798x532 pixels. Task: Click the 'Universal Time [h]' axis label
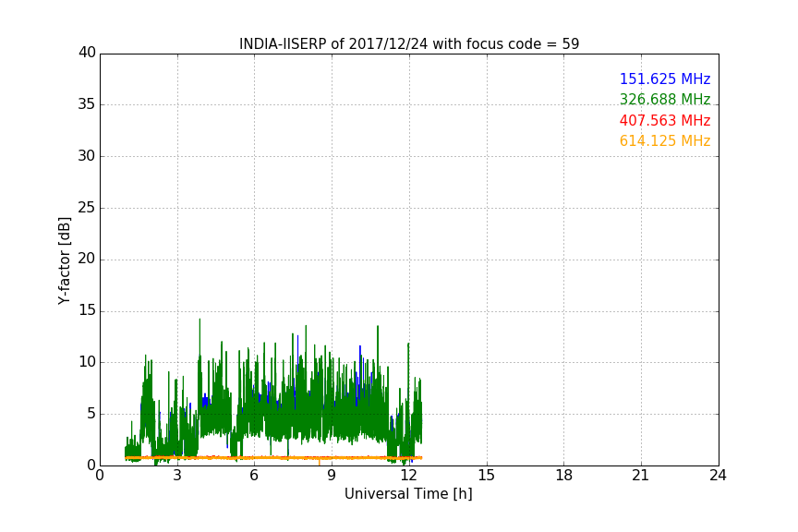click(408, 494)
